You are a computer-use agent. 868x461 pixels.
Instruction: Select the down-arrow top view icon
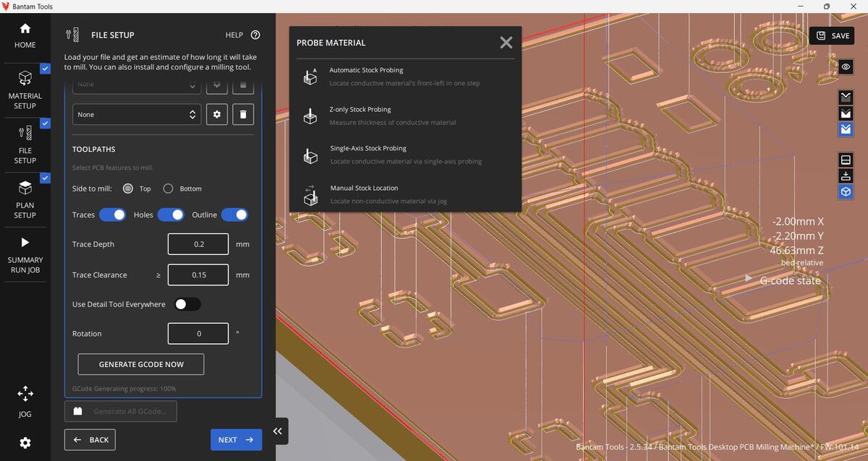pyautogui.click(x=846, y=176)
